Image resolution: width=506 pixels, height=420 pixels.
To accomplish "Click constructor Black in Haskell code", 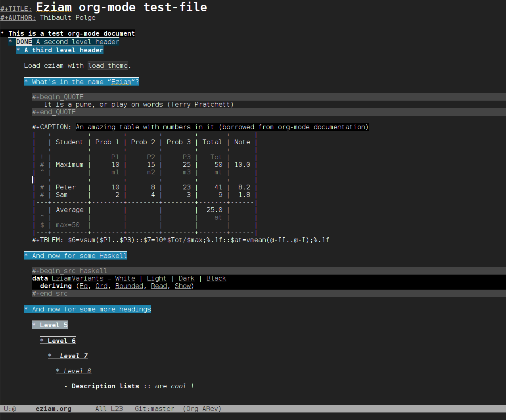I will [216, 278].
